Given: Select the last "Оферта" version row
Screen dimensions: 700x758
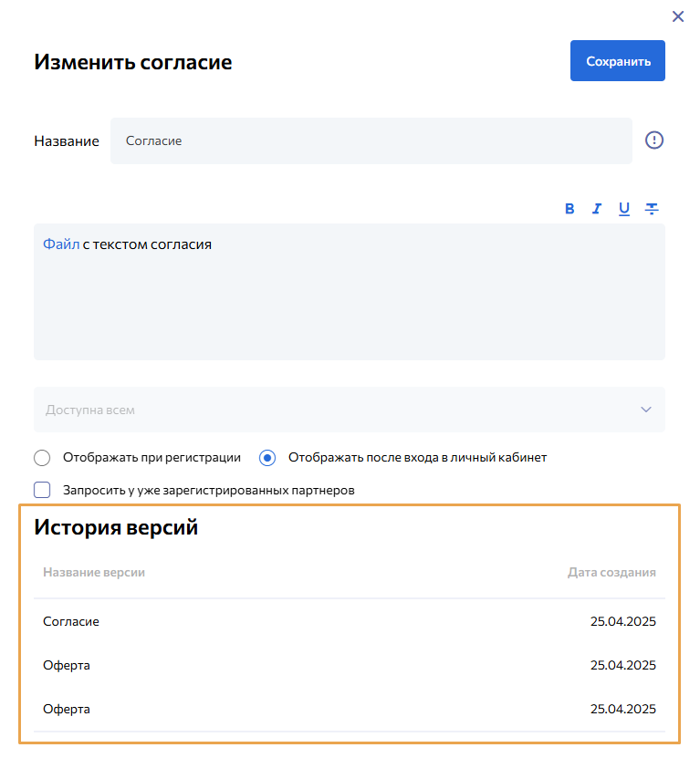Looking at the screenshot, I should click(349, 709).
